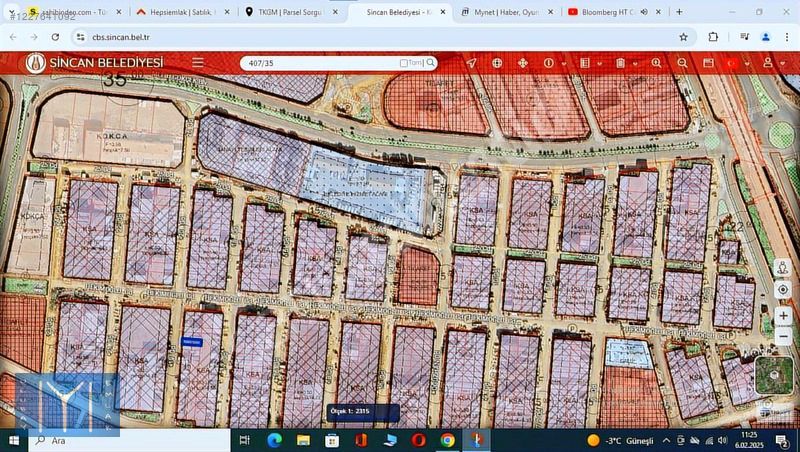This screenshot has width=800, height=452.
Task: Open Google Chrome from the taskbar
Action: (447, 440)
